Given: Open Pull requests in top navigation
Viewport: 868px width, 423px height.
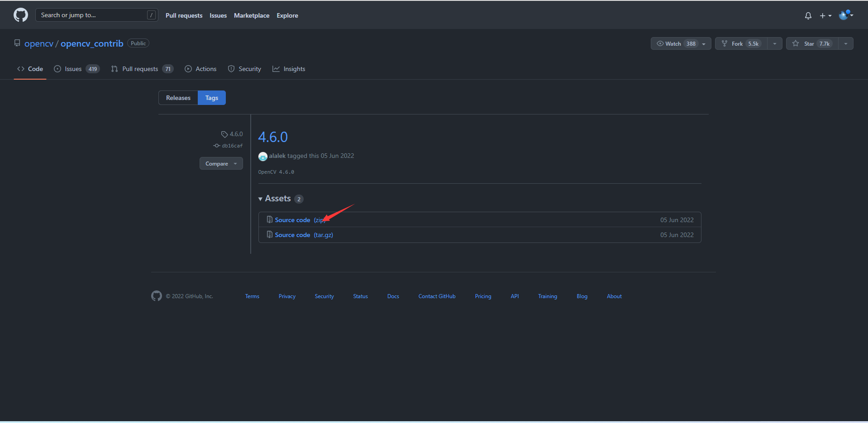Looking at the screenshot, I should point(184,15).
